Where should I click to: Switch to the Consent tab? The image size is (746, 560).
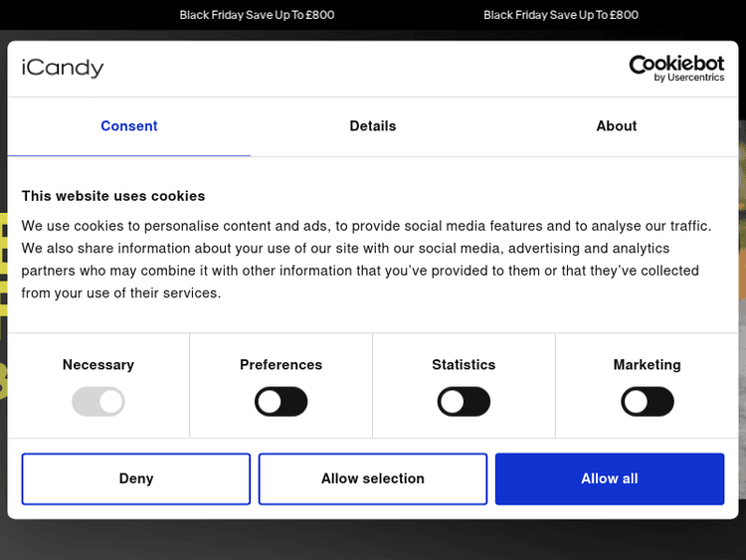click(x=129, y=126)
